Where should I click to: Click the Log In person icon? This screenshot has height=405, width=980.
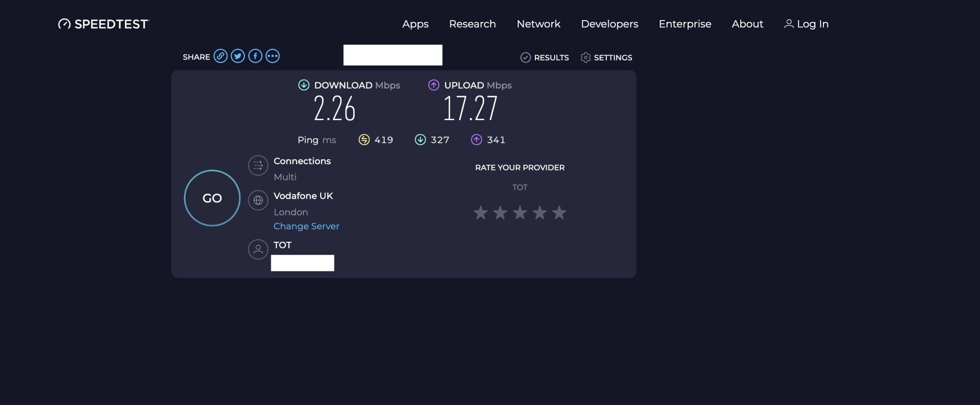pyautogui.click(x=789, y=23)
